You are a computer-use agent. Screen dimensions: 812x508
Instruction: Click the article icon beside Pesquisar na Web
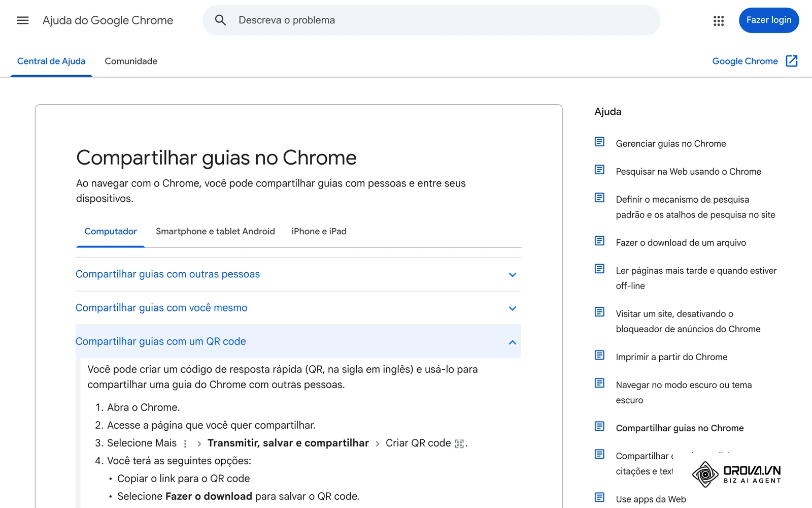click(599, 170)
